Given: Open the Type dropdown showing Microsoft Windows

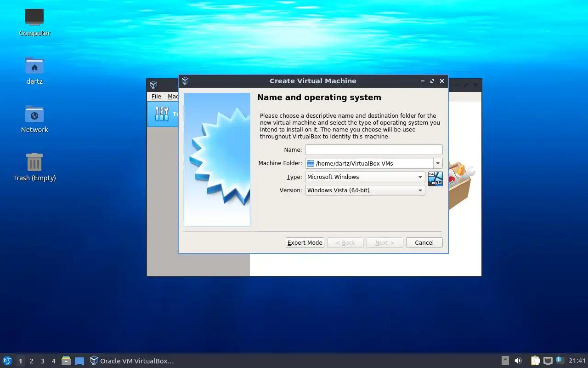Looking at the screenshot, I should pos(365,177).
